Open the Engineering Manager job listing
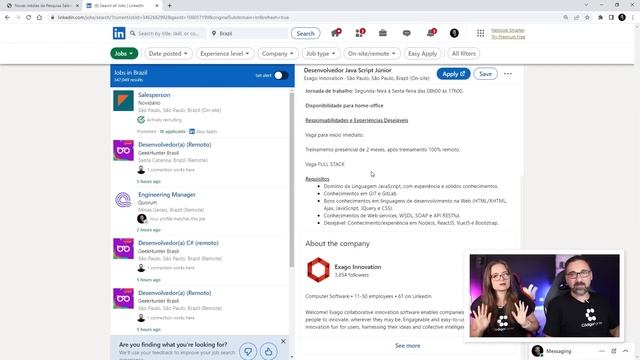Image resolution: width=640 pixels, height=360 pixels. click(167, 195)
